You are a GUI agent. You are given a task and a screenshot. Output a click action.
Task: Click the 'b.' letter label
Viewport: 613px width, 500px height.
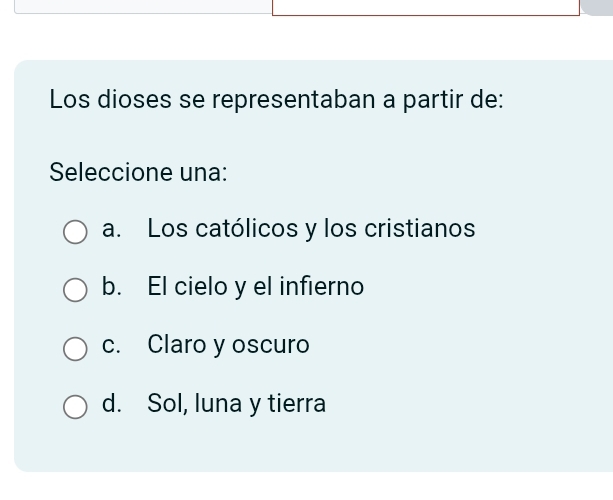point(112,287)
